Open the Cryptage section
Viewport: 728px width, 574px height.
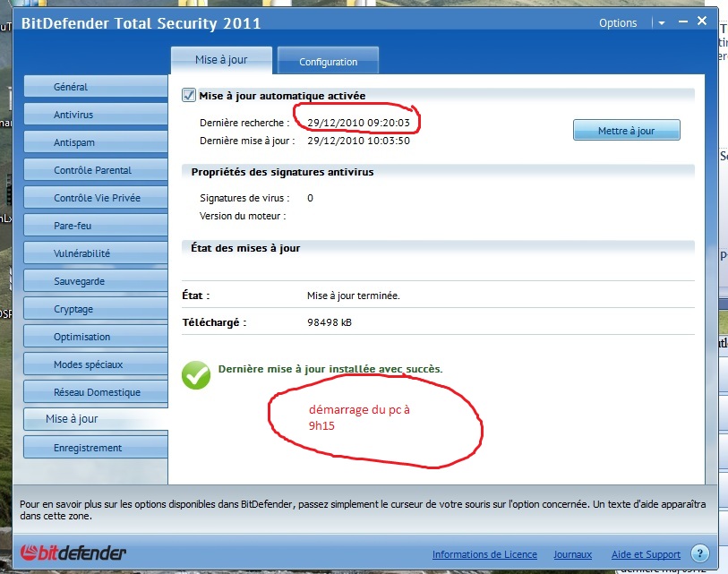(96, 309)
